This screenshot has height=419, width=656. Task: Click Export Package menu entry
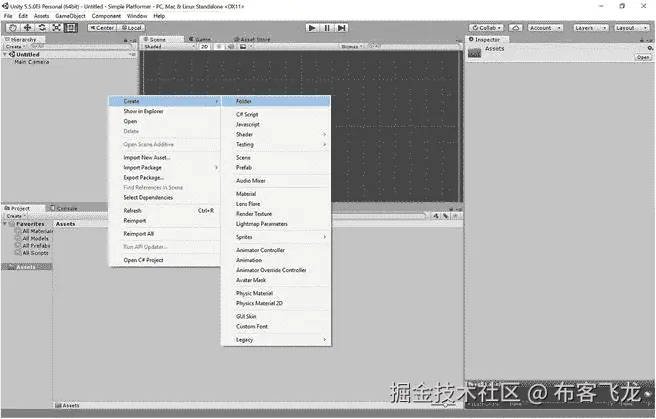pyautogui.click(x=164, y=177)
